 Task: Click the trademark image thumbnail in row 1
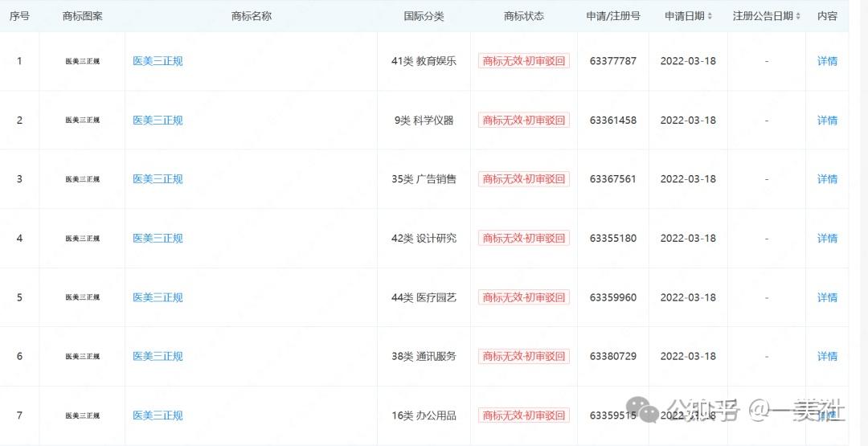(82, 61)
